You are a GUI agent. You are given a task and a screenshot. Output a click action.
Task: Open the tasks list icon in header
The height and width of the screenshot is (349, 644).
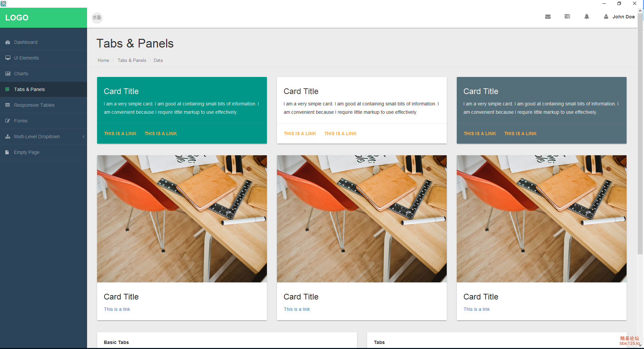pyautogui.click(x=567, y=16)
